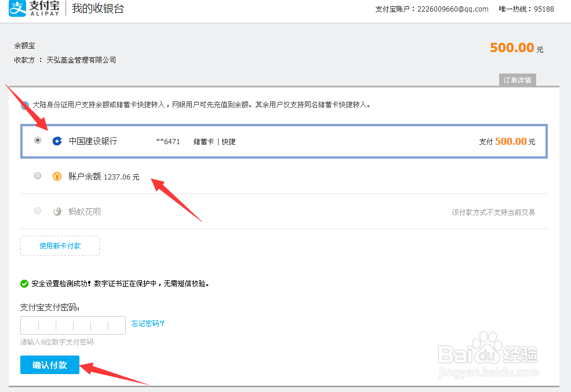
Task: Click the yellow yuan icon beside 账户余额
Action: point(57,176)
